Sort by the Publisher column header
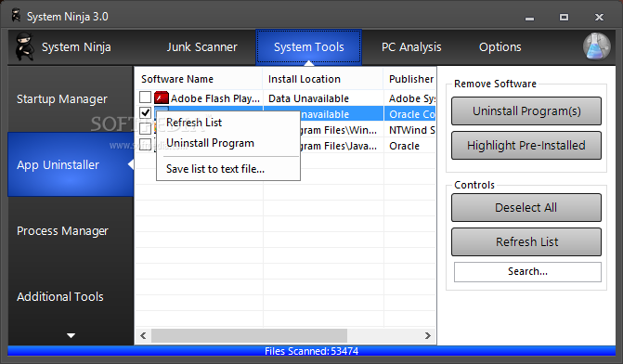Viewport: 623px width, 364px height. point(410,79)
